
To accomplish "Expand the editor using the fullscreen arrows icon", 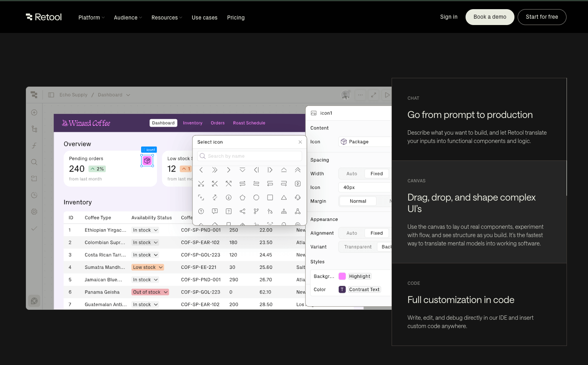I will pos(373,95).
